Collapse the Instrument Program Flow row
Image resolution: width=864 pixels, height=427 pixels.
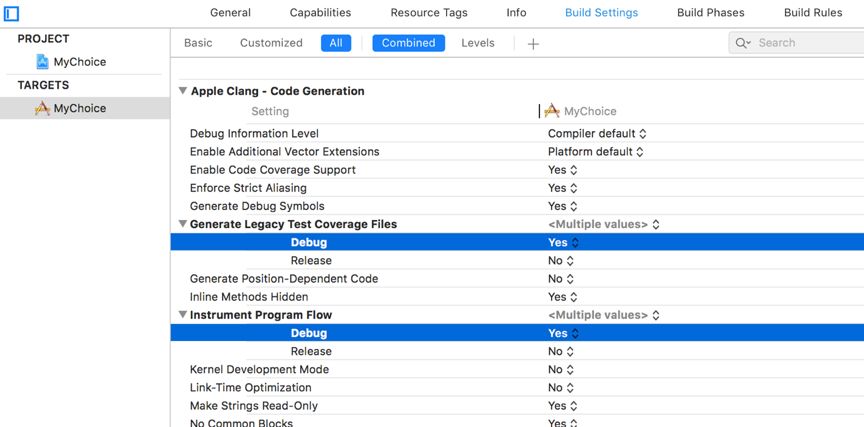point(183,315)
